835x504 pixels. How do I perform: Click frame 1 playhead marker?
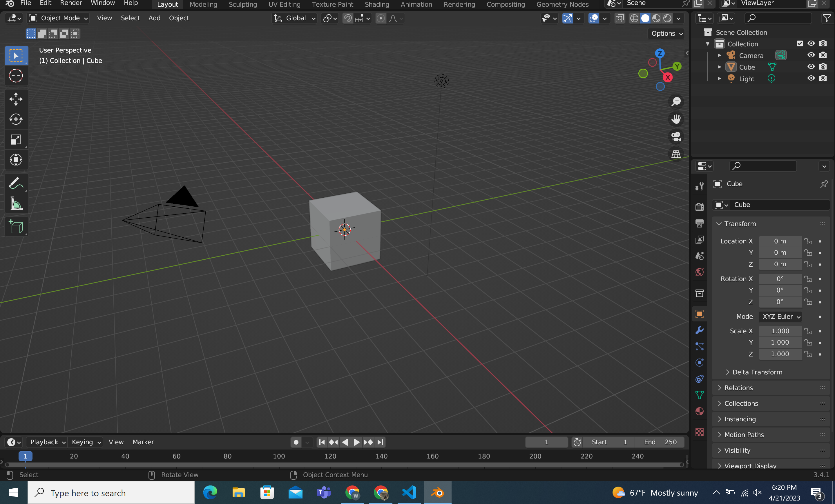click(26, 456)
